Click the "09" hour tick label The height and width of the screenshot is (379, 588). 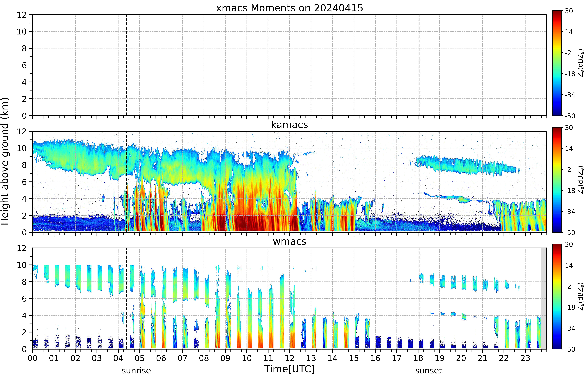(225, 358)
